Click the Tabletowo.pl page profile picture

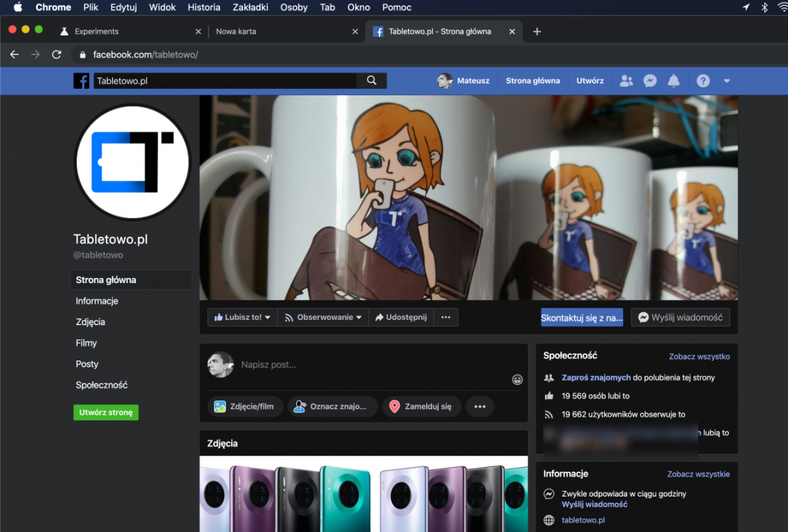(133, 162)
